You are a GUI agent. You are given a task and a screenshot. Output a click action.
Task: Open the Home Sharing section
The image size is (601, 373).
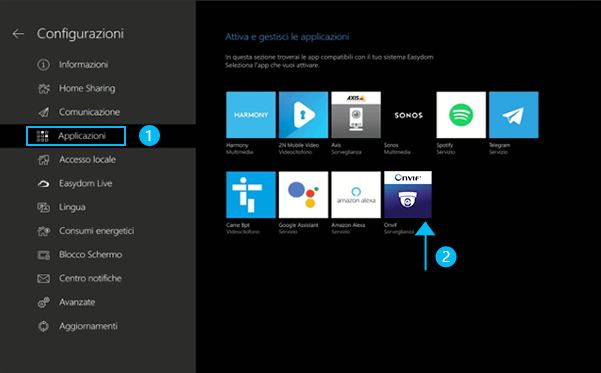87,89
